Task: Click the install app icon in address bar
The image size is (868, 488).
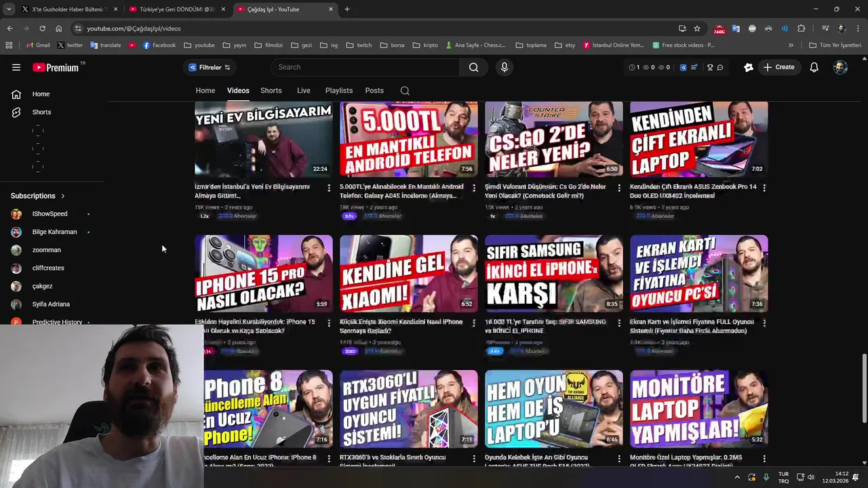Action: 682,28
